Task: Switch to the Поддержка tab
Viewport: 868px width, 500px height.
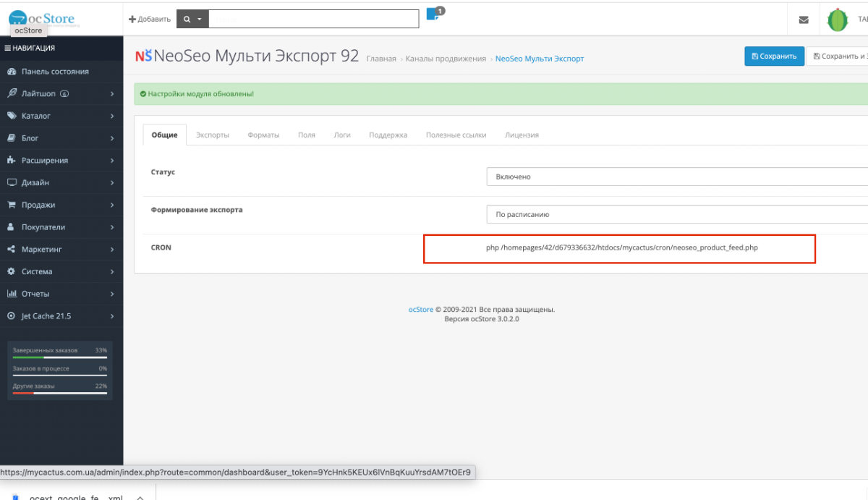Action: [x=388, y=135]
